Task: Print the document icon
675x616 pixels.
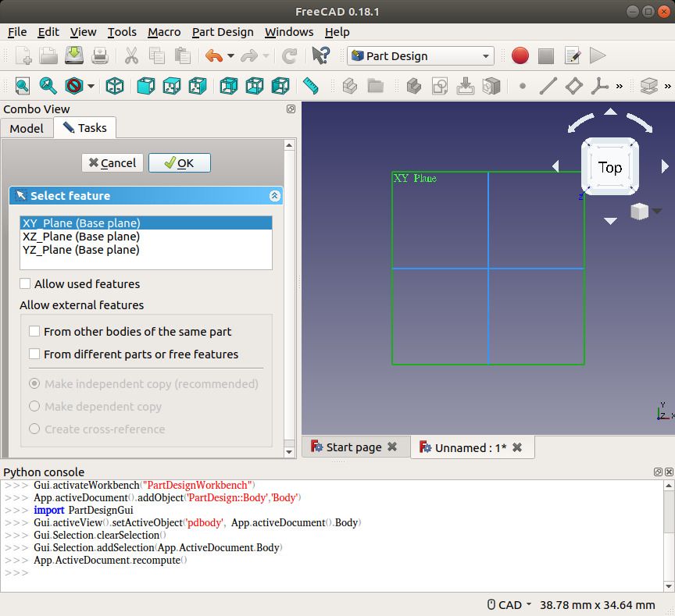Action: [x=100, y=56]
